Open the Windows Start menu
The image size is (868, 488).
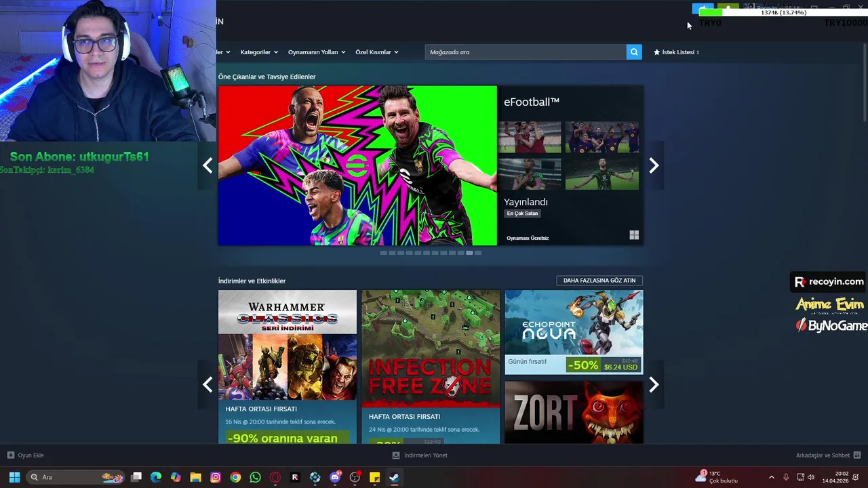point(14,477)
